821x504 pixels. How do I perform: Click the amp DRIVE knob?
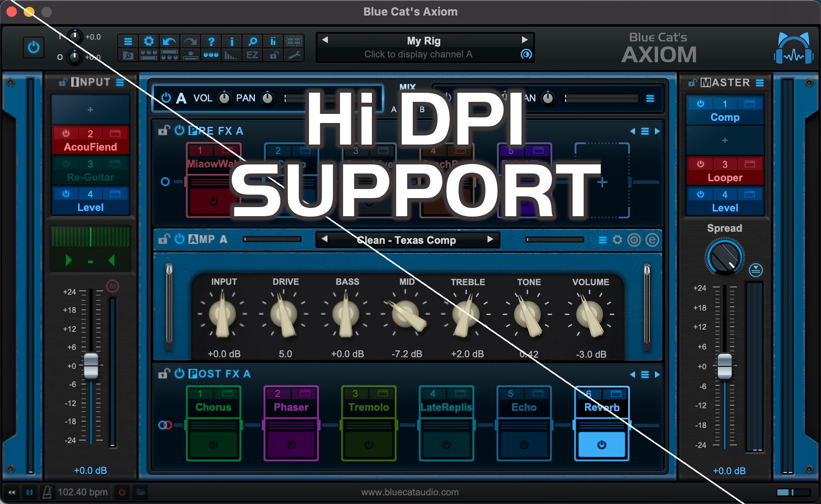click(284, 315)
